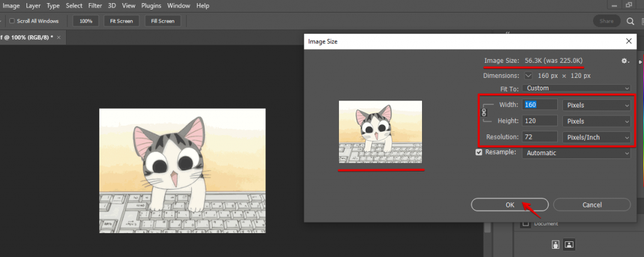Select the landscape orientation icon

point(569,244)
